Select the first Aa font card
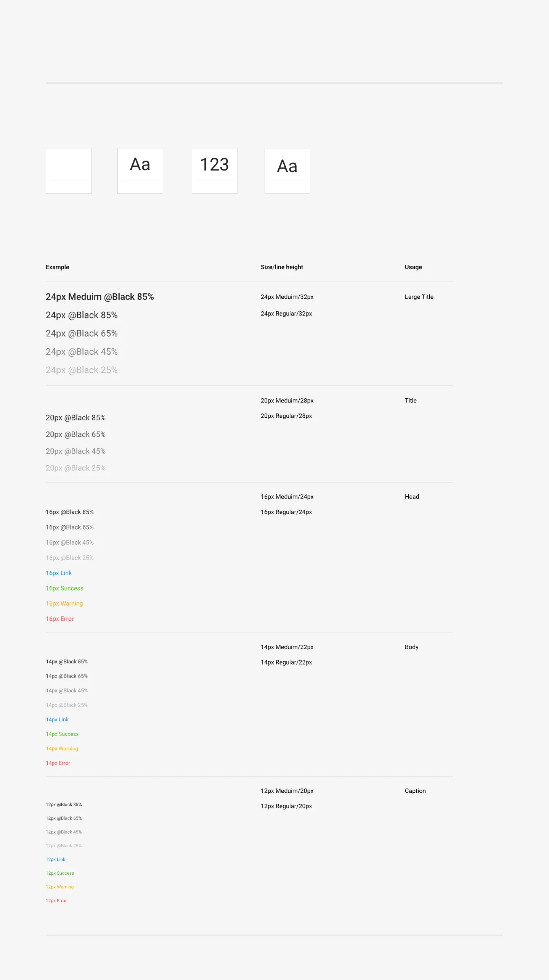Viewport: 549px width, 980px height. (x=140, y=171)
